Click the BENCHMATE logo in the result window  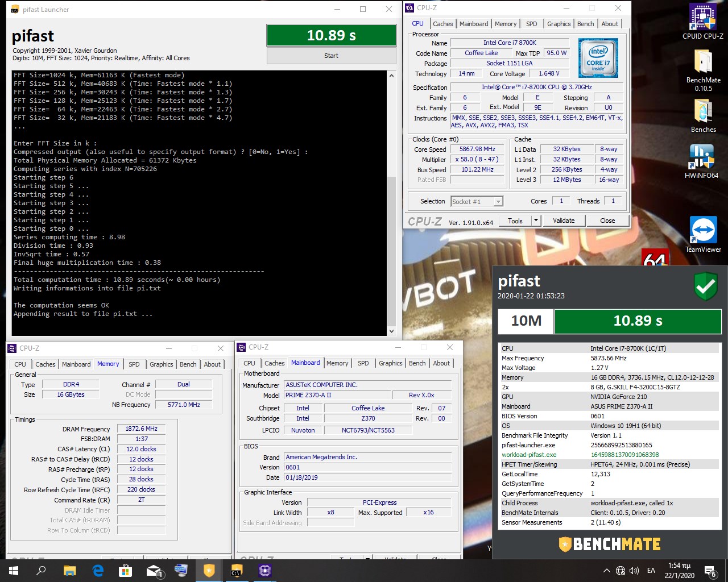pos(609,544)
